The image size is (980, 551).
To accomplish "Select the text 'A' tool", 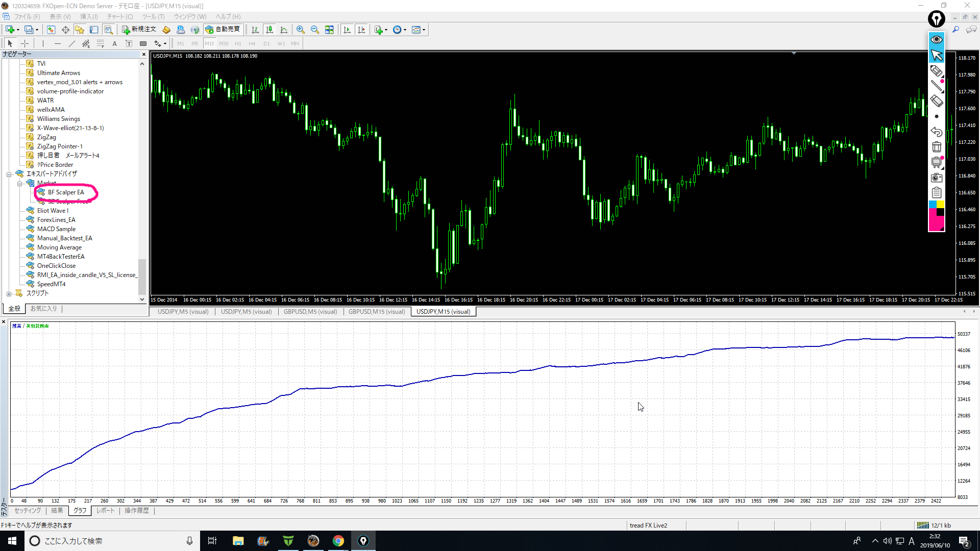I will tap(115, 43).
